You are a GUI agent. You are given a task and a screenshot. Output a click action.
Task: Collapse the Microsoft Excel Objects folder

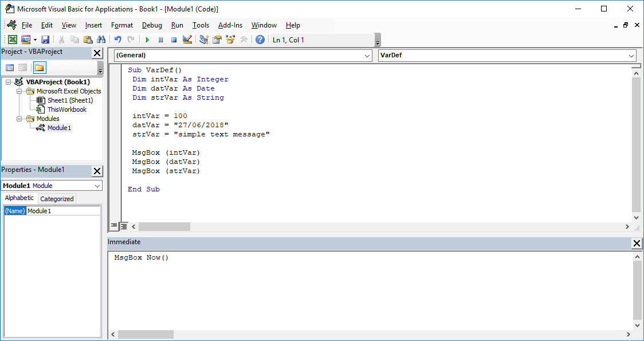[x=19, y=91]
